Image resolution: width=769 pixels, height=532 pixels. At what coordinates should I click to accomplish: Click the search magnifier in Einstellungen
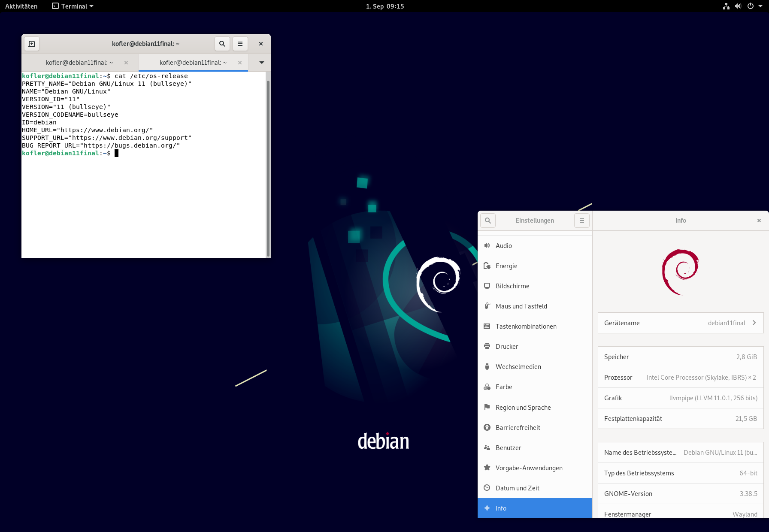click(487, 220)
